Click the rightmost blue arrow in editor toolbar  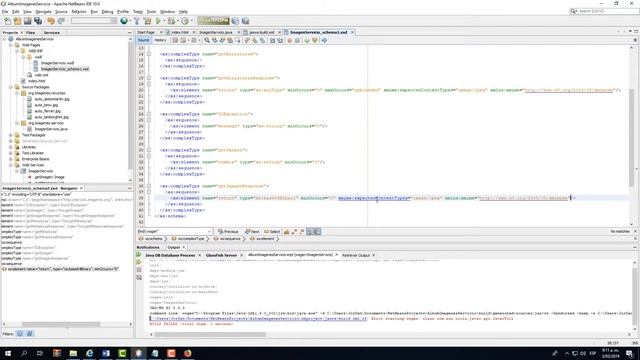pyautogui.click(x=324, y=40)
